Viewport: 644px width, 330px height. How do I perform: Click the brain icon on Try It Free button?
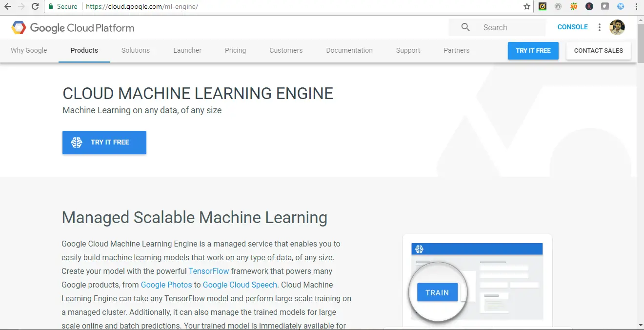pyautogui.click(x=77, y=142)
